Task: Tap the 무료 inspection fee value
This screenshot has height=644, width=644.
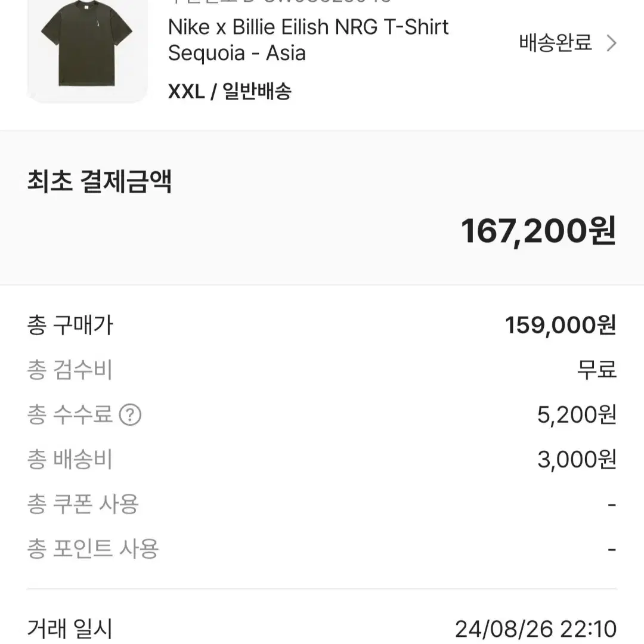Action: tap(597, 370)
